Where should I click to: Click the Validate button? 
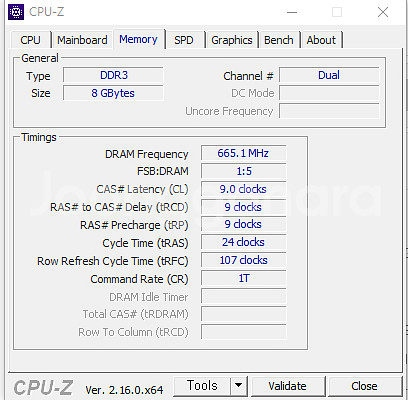[287, 386]
